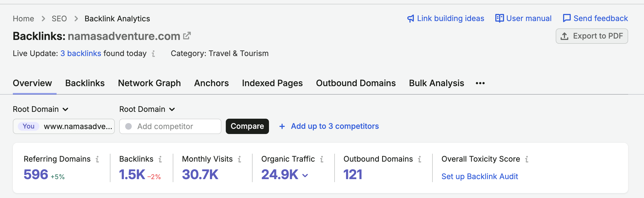Open the Bulk Analysis tab
Image resolution: width=644 pixels, height=198 pixels.
437,83
